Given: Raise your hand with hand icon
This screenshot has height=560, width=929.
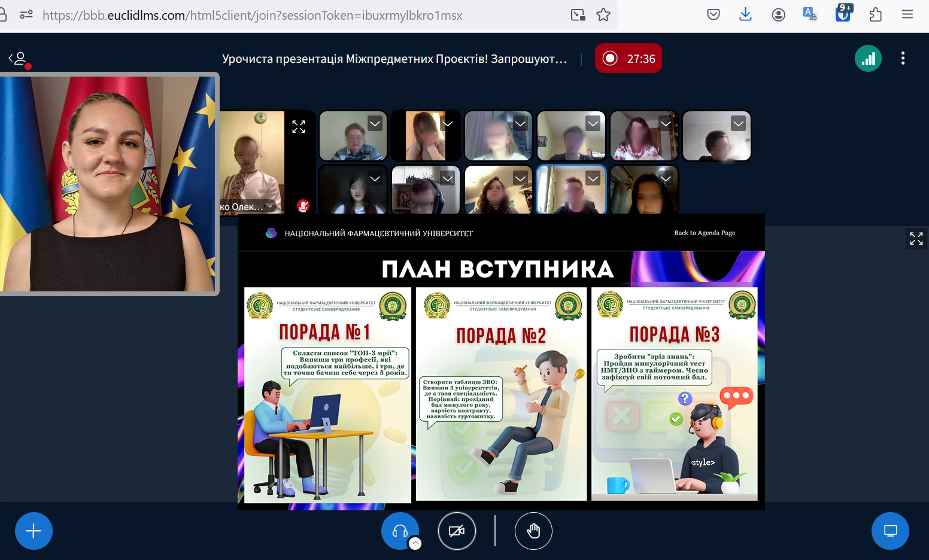Looking at the screenshot, I should (533, 531).
